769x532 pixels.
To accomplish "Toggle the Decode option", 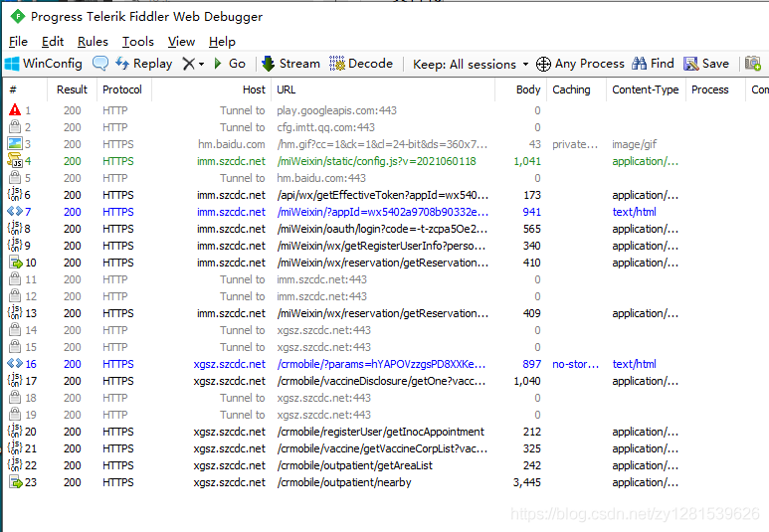I will click(361, 64).
